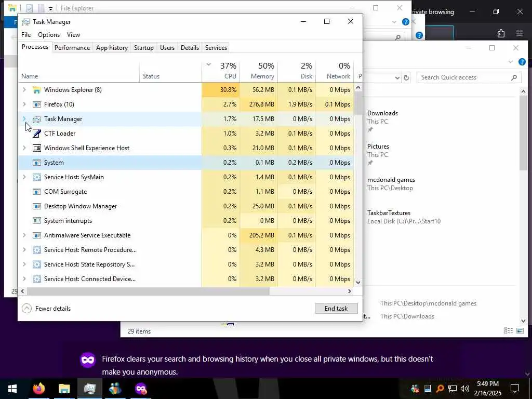532x399 pixels.
Task: Expand the Windows Explorer (8) process group
Action: (24, 90)
